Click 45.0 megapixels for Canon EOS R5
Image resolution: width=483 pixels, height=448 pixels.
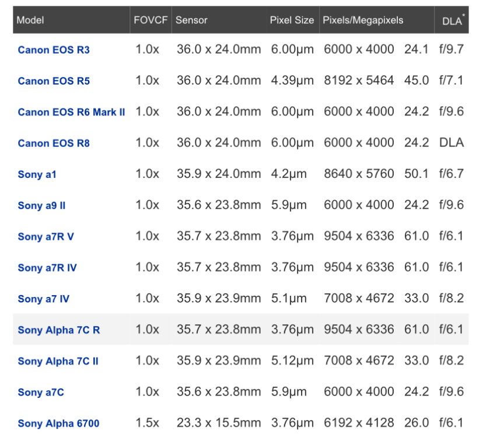(x=416, y=80)
